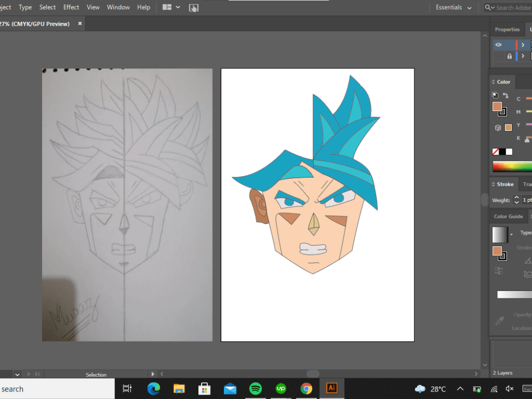
Task: Click the Window menu item
Action: coord(118,7)
